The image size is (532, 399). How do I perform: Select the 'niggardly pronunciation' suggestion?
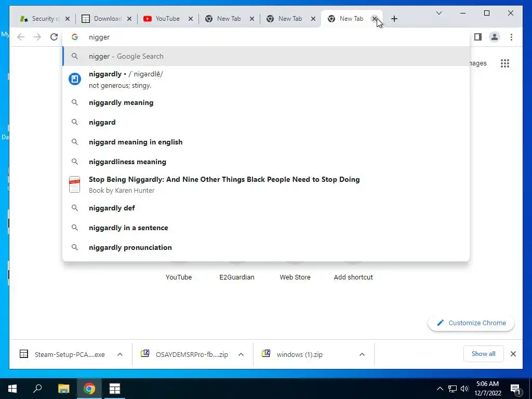pyautogui.click(x=266, y=247)
